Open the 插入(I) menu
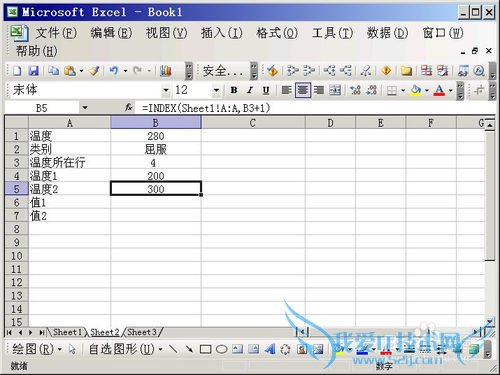The width and height of the screenshot is (500, 375). tap(222, 33)
